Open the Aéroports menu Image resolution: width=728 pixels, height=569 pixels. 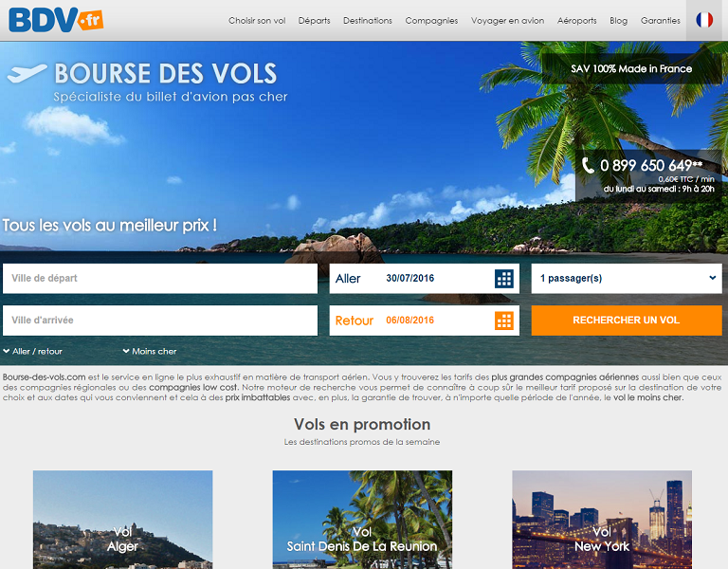576,21
